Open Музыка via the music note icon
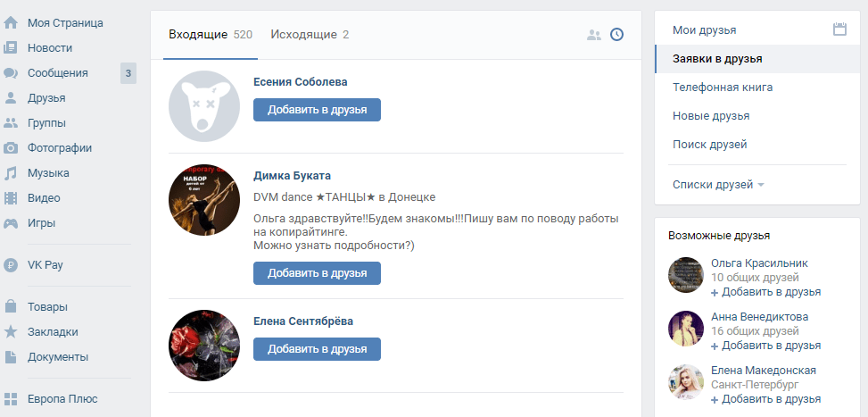Viewport: 868px width, 417px height. 11,173
